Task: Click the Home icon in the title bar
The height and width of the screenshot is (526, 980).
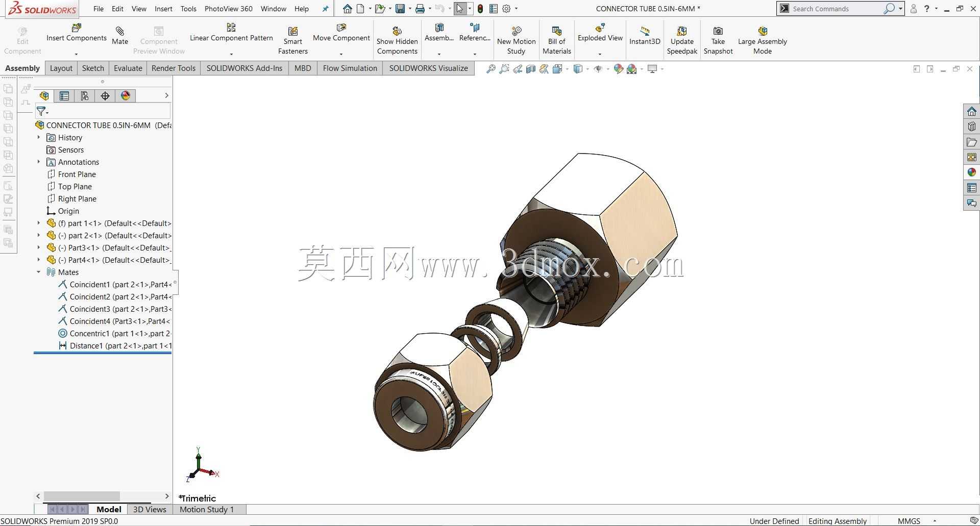Action: tap(347, 9)
